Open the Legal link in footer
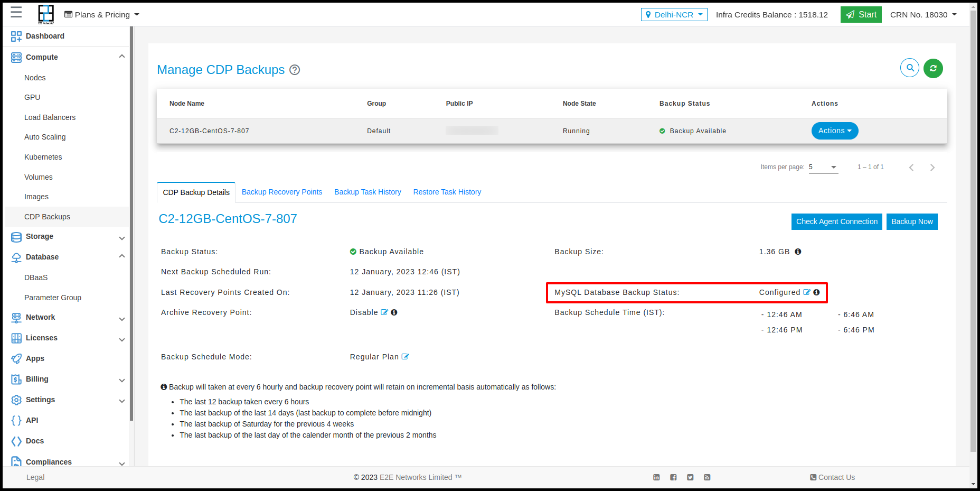Viewport: 980px width, 491px height. point(35,477)
